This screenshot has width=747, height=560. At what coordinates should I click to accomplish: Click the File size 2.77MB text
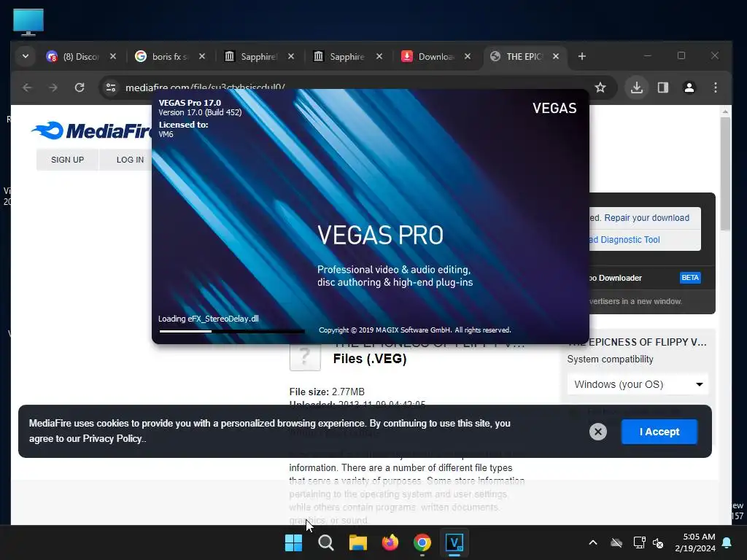point(327,392)
